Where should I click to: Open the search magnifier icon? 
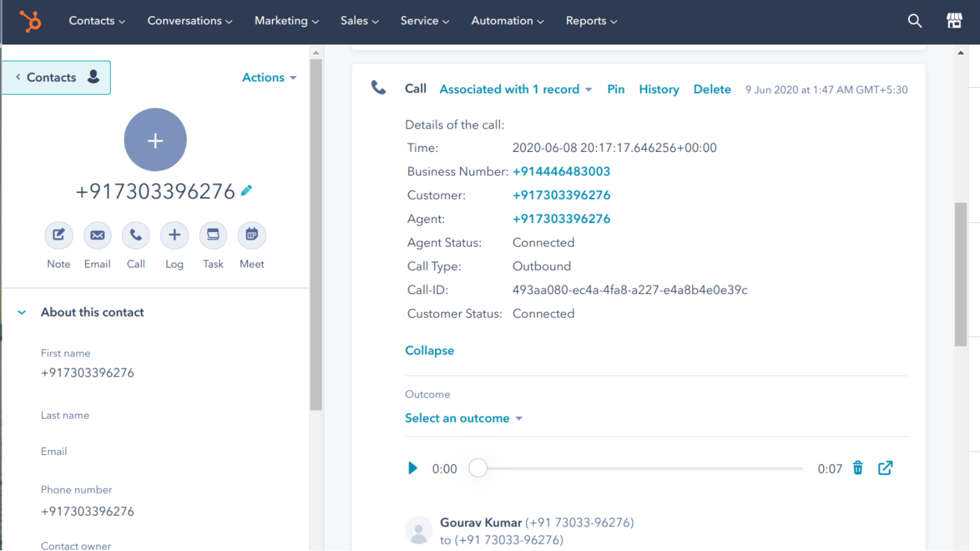coord(914,20)
